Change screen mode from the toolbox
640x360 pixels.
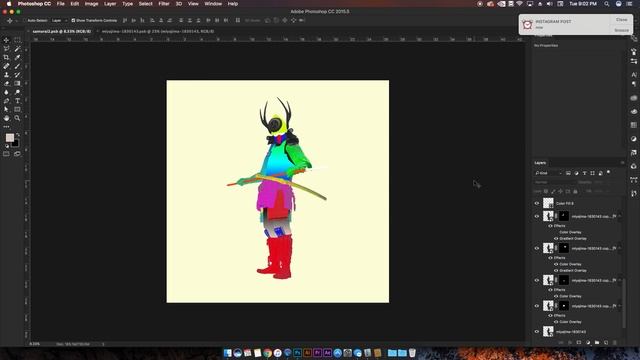17,154
